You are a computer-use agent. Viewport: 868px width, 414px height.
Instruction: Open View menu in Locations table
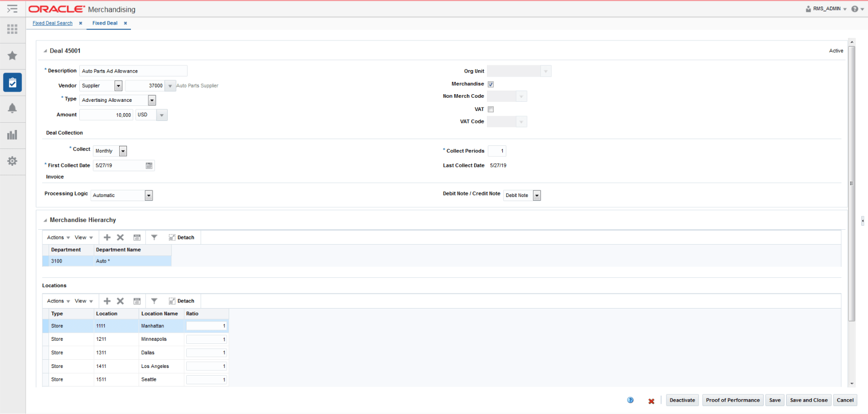[x=84, y=301]
